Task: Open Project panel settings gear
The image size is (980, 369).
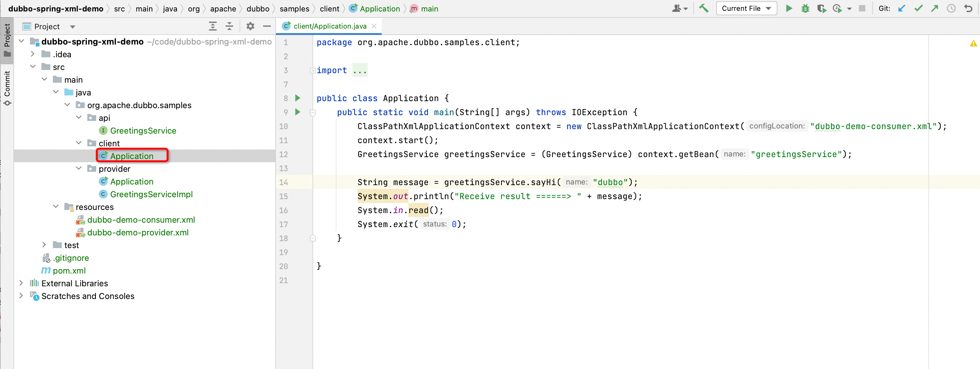Action: point(250,26)
